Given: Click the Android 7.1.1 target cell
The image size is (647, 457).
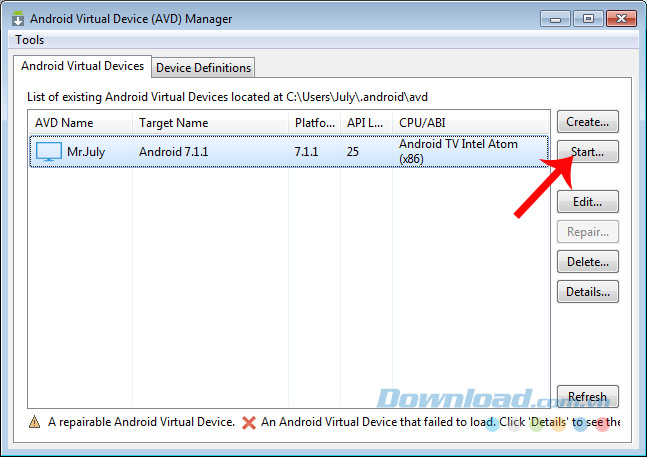Looking at the screenshot, I should point(174,152).
